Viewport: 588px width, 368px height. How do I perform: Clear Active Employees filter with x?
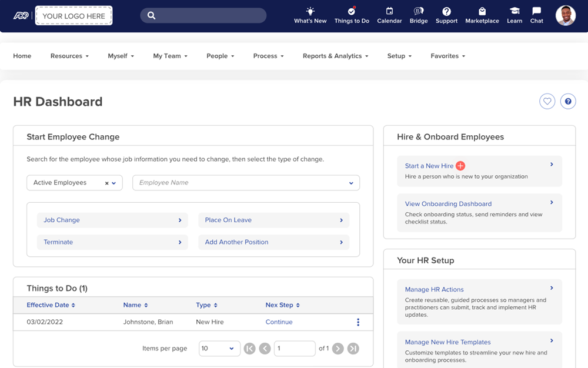[106, 183]
